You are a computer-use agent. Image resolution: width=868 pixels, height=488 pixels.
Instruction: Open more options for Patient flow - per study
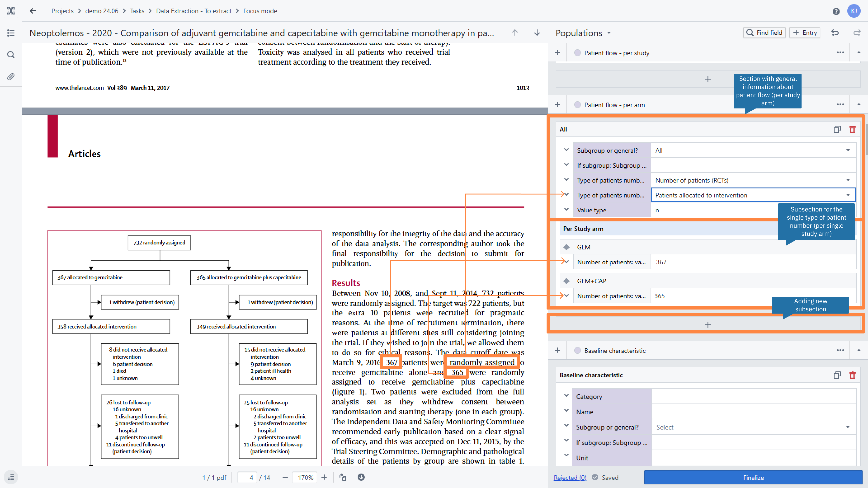pos(840,53)
